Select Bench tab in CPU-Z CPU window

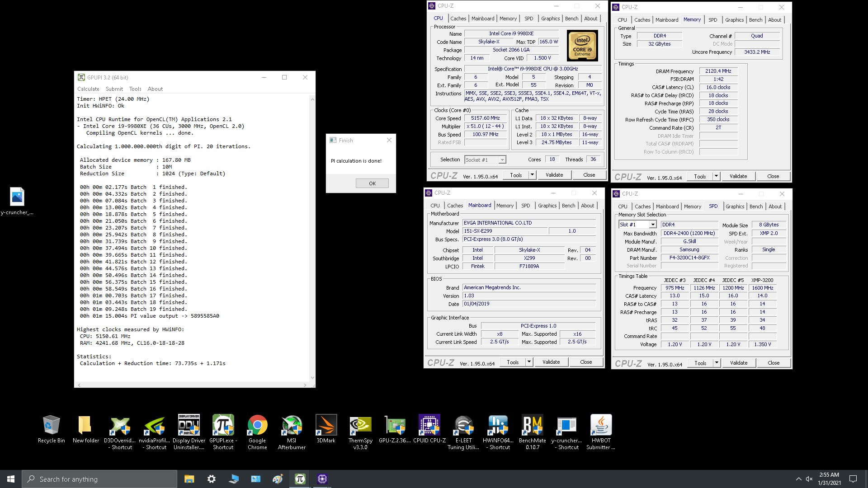[571, 19]
